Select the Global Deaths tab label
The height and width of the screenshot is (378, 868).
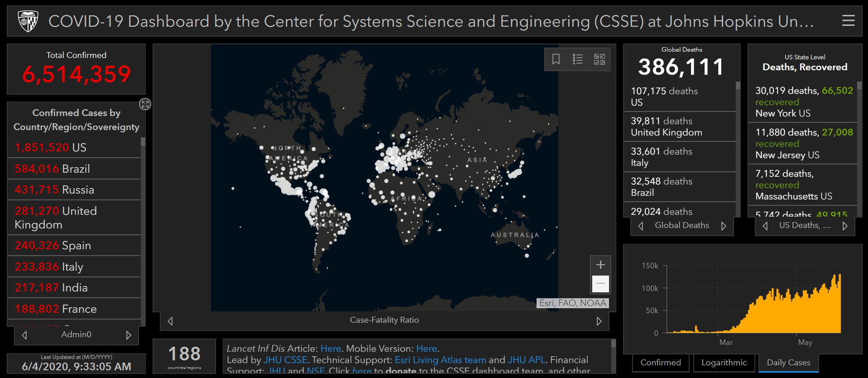point(682,225)
